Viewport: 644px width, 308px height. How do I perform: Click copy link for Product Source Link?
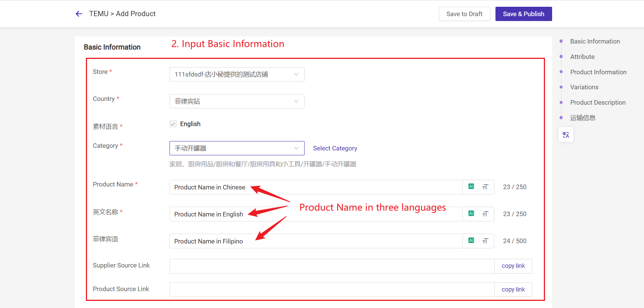pyautogui.click(x=513, y=290)
